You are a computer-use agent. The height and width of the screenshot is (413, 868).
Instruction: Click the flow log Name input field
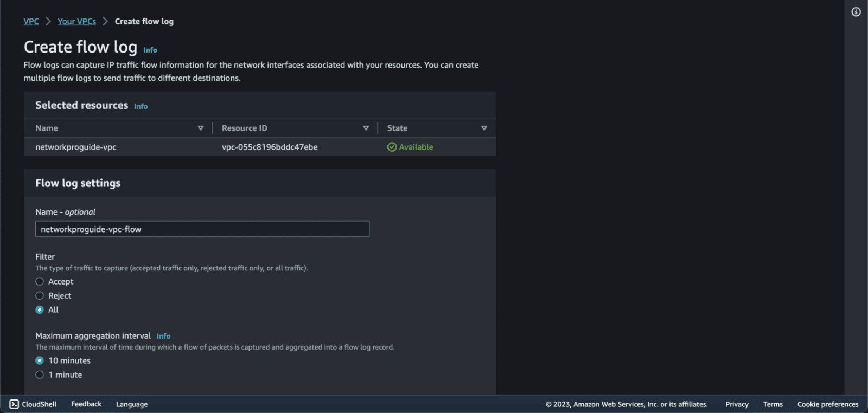[x=202, y=229]
